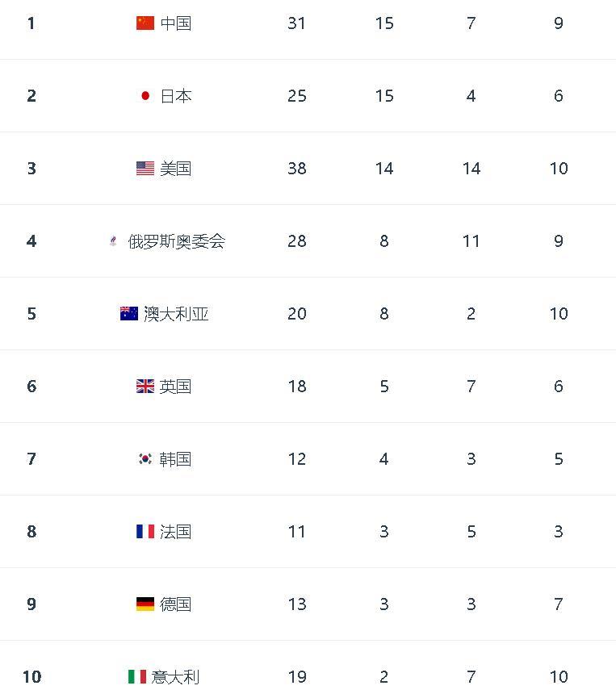Click the Italy flag icon
The width and height of the screenshot is (616, 694).
tap(137, 676)
